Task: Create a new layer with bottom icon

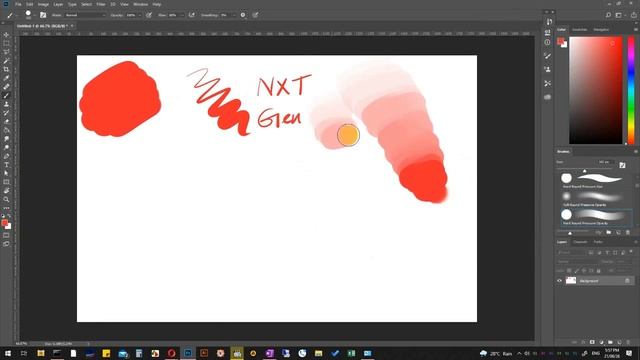Action: coord(619,342)
